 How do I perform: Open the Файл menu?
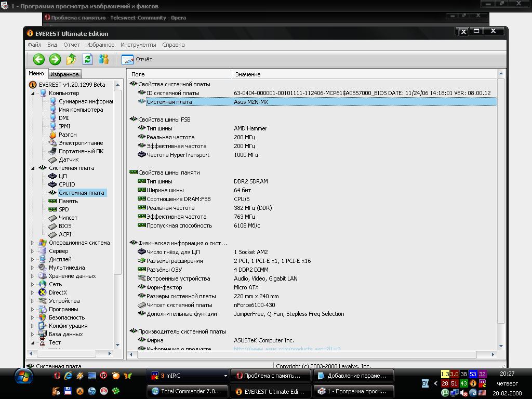34,45
